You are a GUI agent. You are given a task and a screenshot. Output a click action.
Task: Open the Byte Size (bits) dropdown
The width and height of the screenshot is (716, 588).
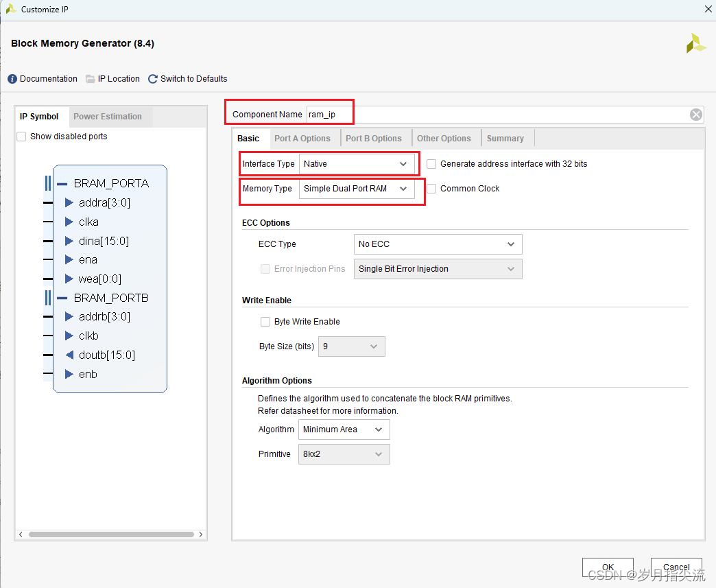pos(352,346)
